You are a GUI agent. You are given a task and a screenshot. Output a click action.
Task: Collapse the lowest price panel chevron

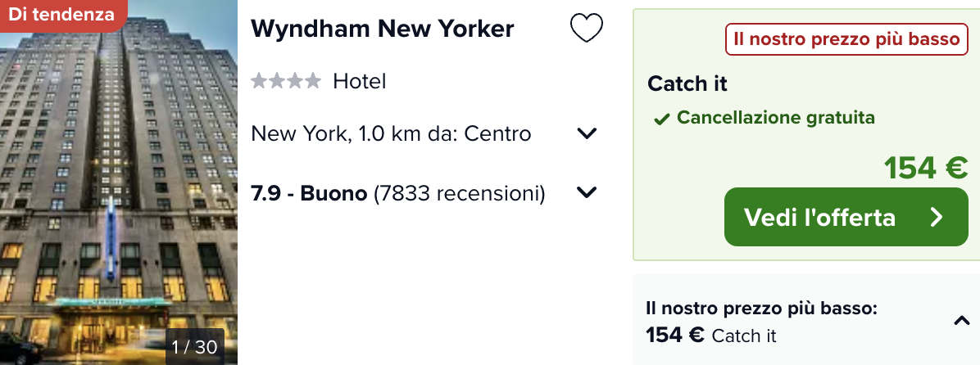[x=960, y=321]
